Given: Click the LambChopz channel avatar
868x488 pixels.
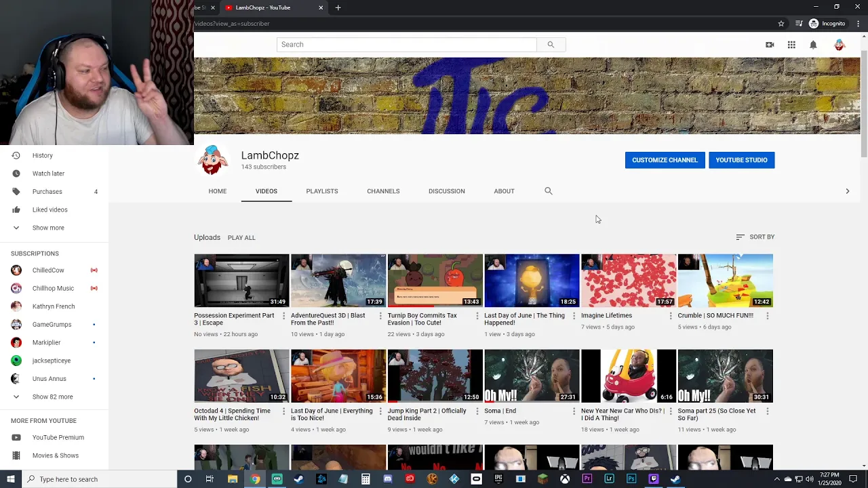Looking at the screenshot, I should pyautogui.click(x=212, y=160).
